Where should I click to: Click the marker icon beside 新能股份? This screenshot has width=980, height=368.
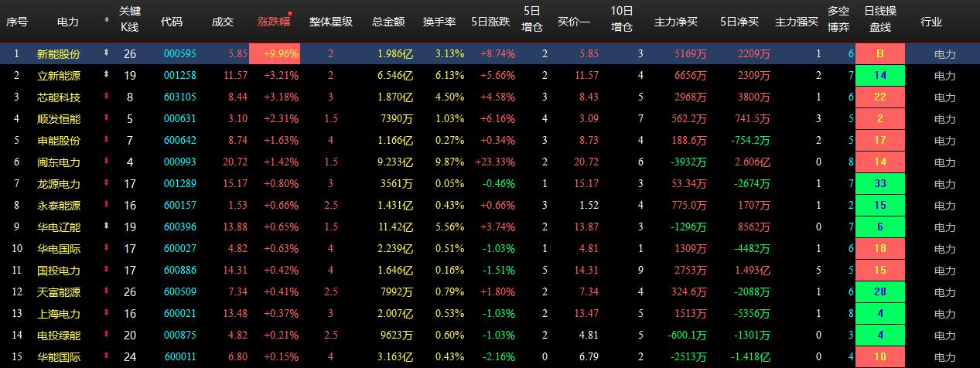coord(106,54)
